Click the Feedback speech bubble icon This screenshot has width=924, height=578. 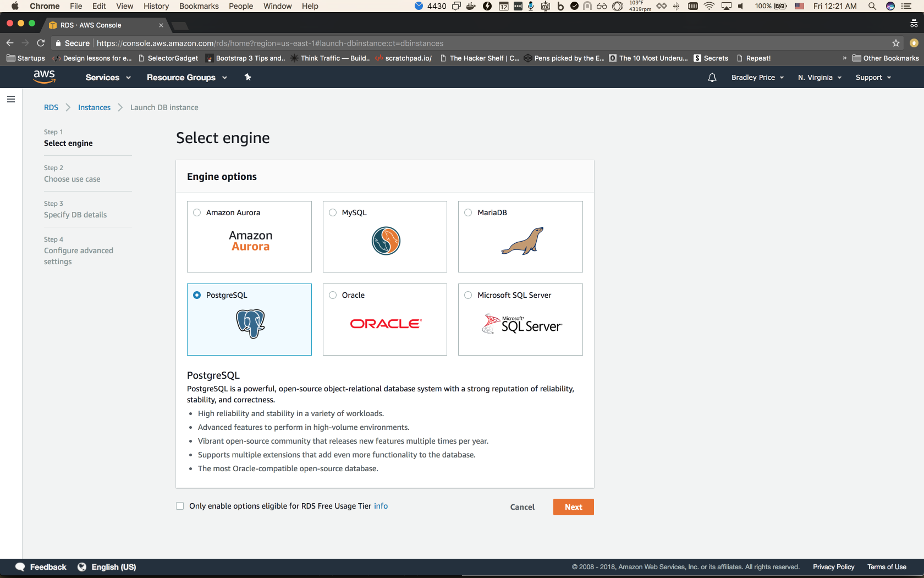click(x=20, y=567)
